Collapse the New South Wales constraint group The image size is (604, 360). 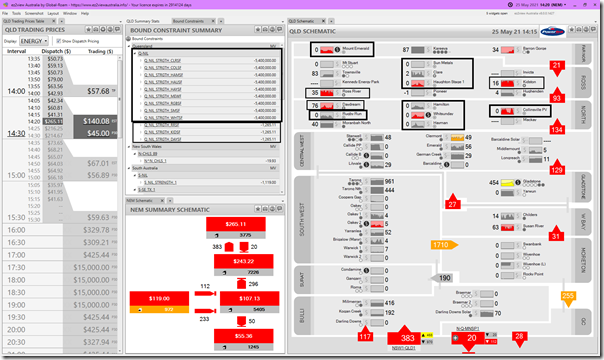[x=129, y=147]
